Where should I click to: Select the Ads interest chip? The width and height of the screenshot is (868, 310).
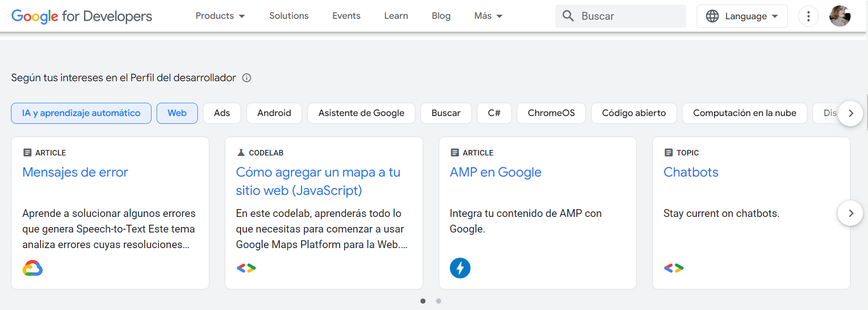click(x=222, y=113)
